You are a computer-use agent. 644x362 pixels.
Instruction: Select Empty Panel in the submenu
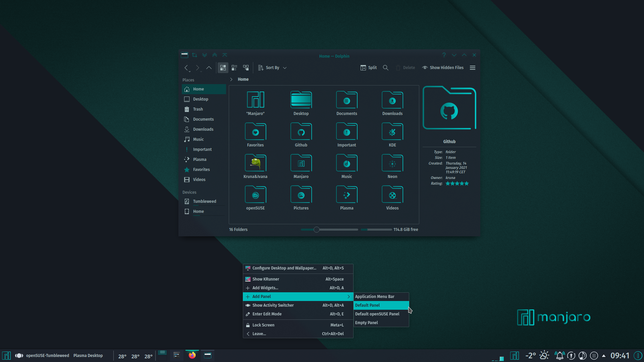pos(381,323)
